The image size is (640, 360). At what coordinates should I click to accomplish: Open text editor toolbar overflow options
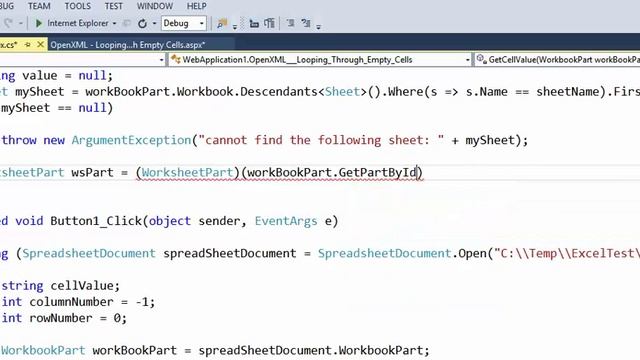[x=318, y=27]
